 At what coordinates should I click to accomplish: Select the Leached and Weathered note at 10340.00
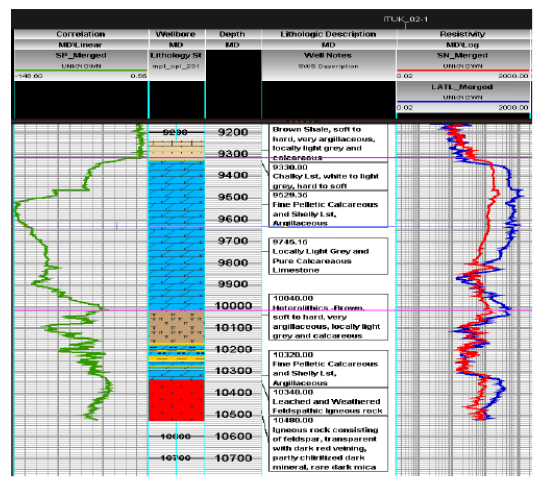[x=328, y=402]
